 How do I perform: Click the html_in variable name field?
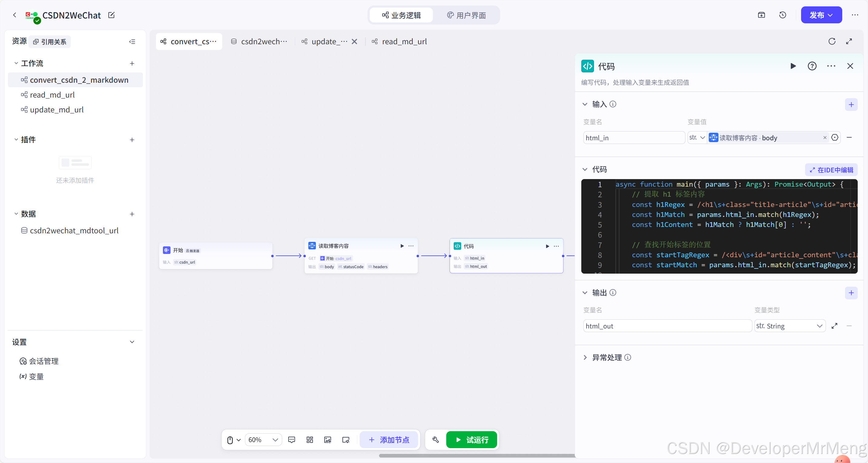coord(633,138)
